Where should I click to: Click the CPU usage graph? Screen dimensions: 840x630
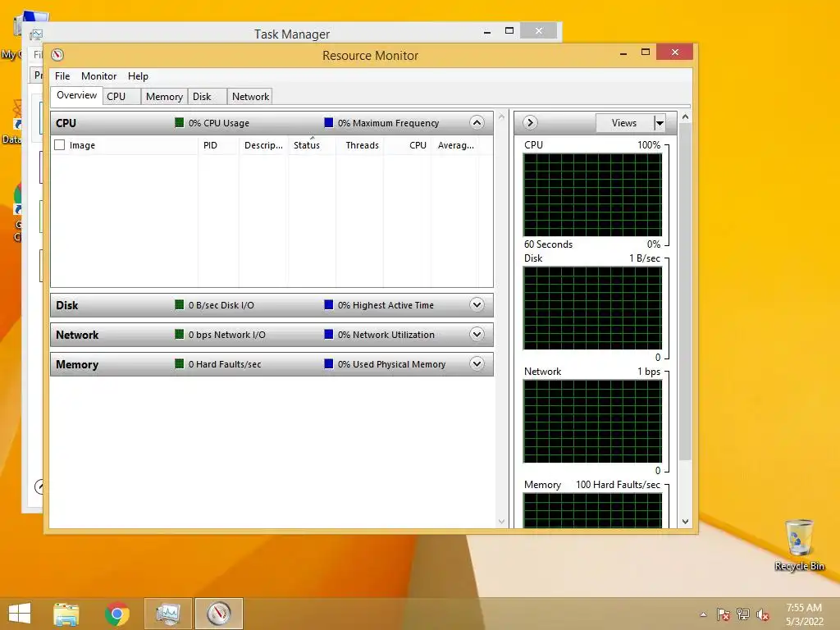[592, 195]
